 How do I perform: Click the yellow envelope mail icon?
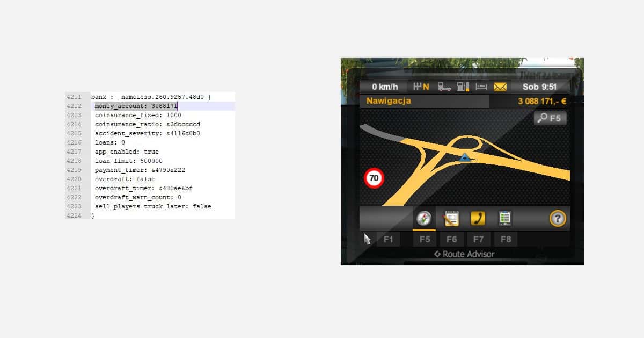pyautogui.click(x=500, y=87)
